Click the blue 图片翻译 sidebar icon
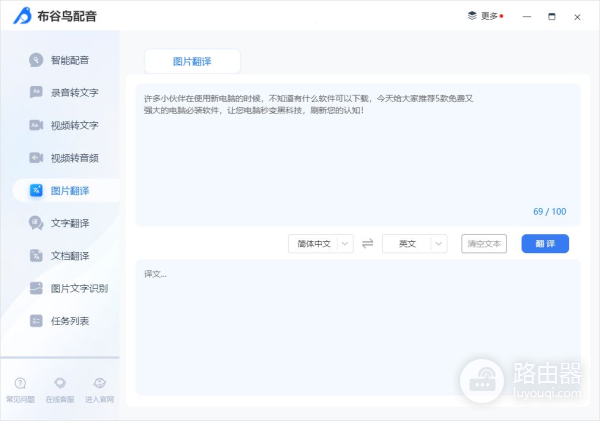The image size is (600, 421). tap(36, 190)
